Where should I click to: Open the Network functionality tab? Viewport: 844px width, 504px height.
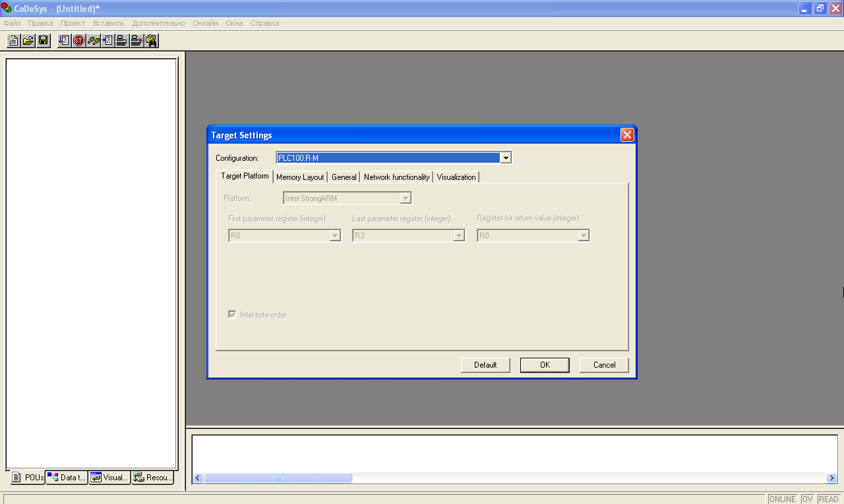pos(396,177)
